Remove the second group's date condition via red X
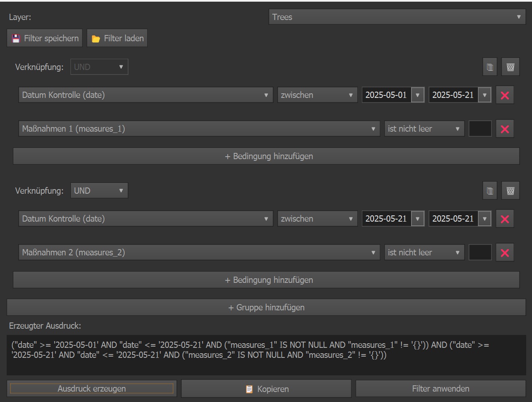This screenshot has height=402, width=532. click(504, 218)
